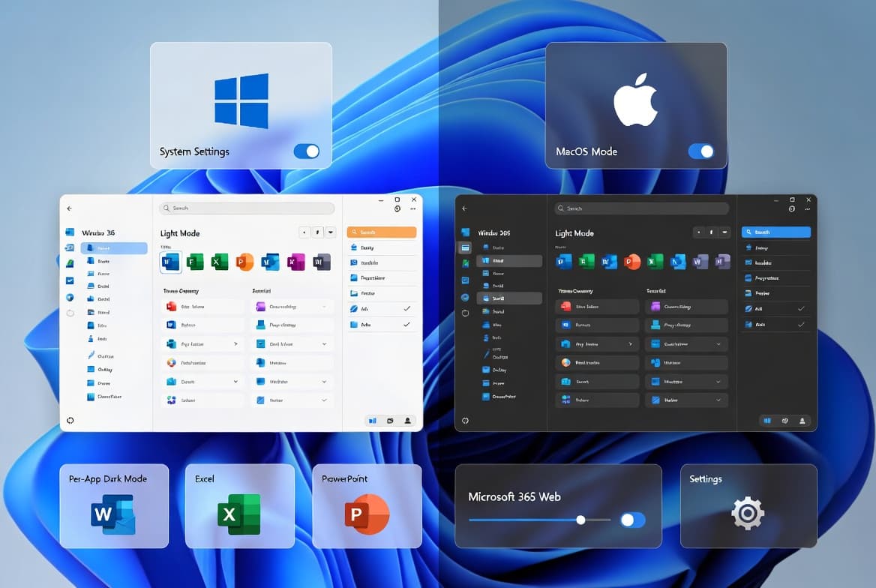
Task: Toggle the MacOS Mode switch
Action: click(x=701, y=151)
